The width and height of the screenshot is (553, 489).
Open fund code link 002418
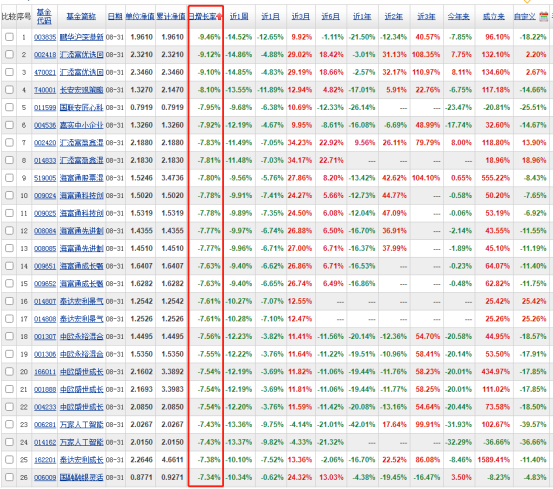(45, 55)
